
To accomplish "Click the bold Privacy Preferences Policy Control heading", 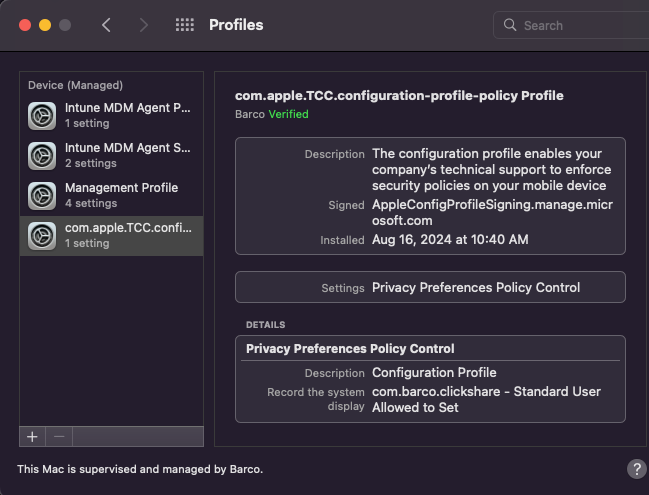I will (350, 349).
